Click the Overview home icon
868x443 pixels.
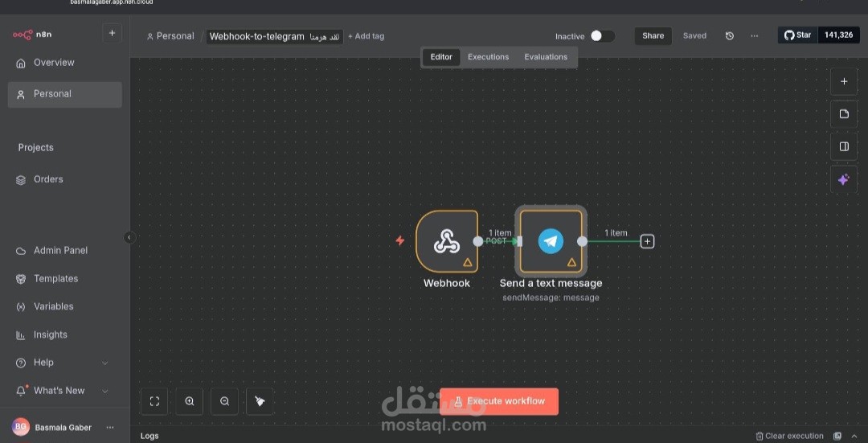[21, 64]
